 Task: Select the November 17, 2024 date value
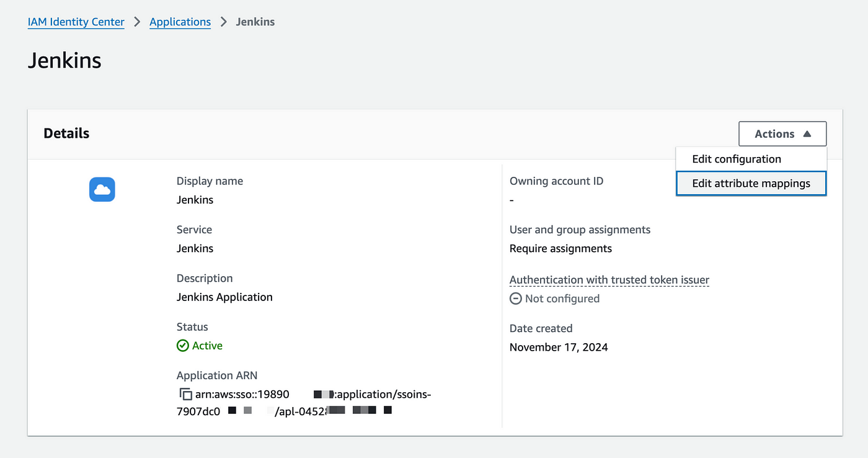point(559,347)
